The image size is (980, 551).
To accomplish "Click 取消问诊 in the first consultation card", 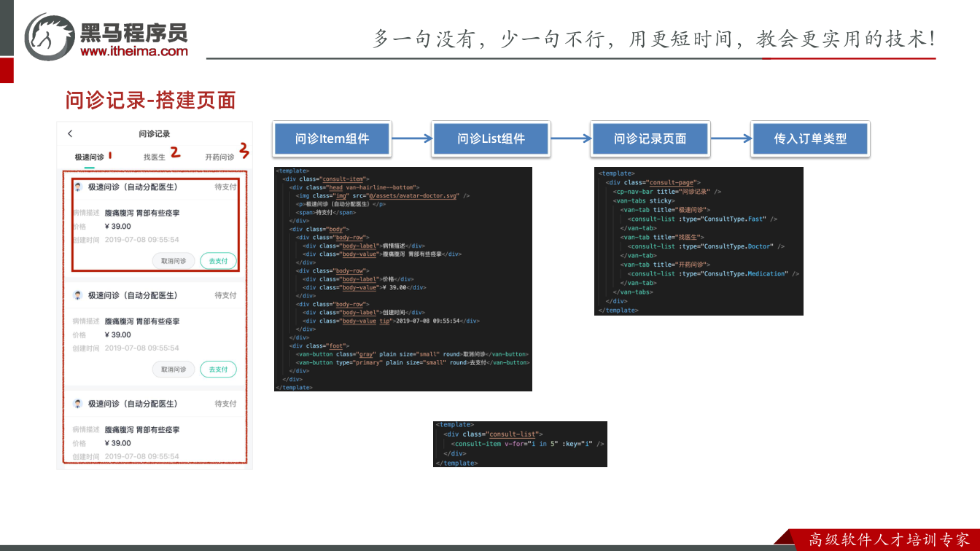I will pos(174,261).
